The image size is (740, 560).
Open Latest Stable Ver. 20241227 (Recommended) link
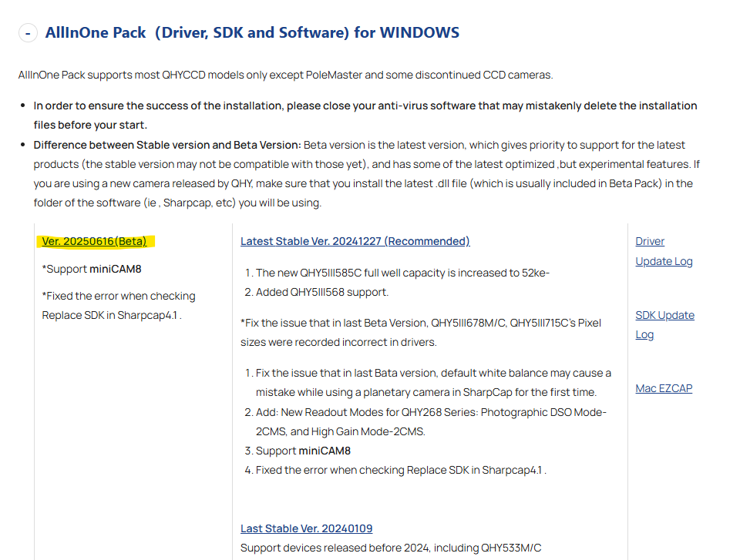coord(355,241)
